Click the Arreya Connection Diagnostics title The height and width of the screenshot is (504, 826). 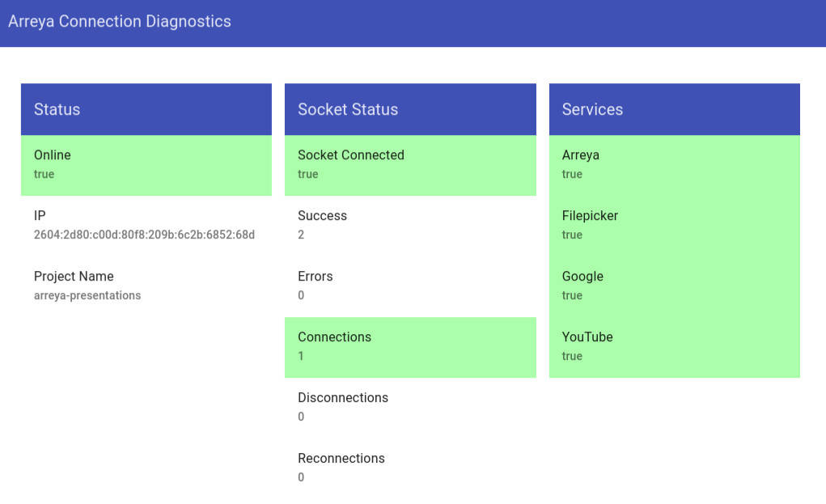(120, 22)
